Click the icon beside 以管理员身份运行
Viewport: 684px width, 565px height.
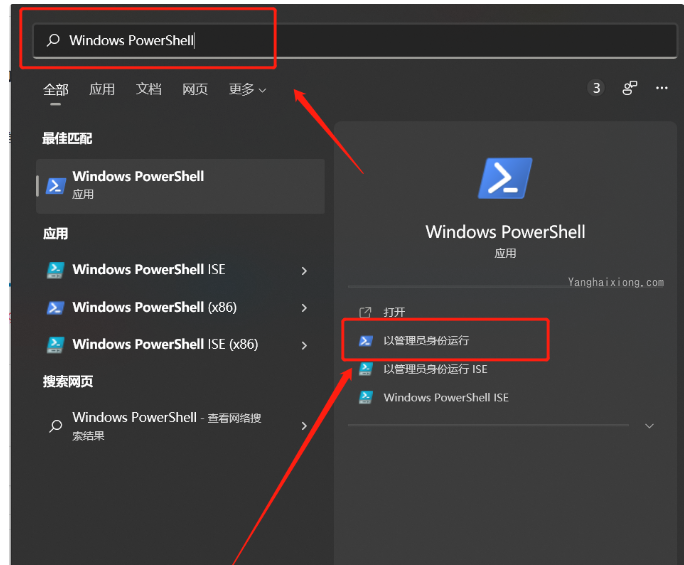click(366, 341)
